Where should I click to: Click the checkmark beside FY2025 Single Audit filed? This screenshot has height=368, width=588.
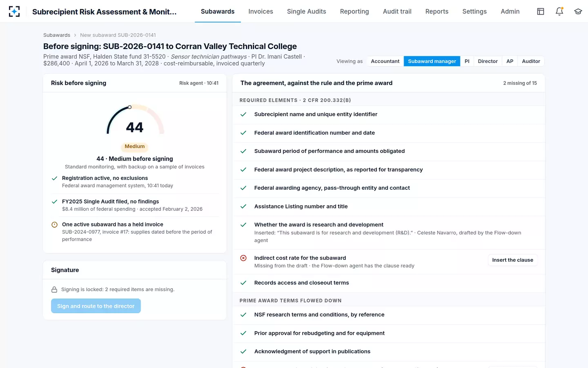(54, 202)
